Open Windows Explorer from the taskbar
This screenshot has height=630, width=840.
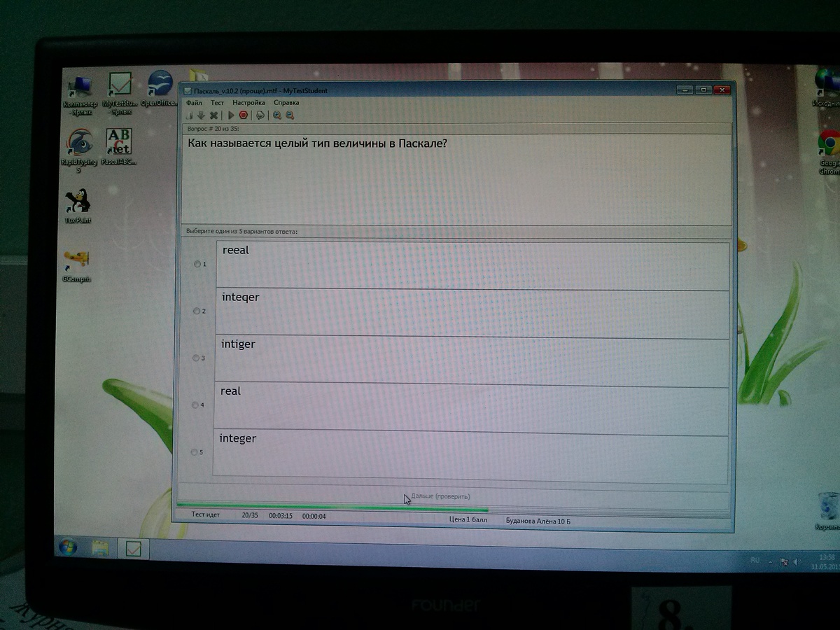(100, 548)
